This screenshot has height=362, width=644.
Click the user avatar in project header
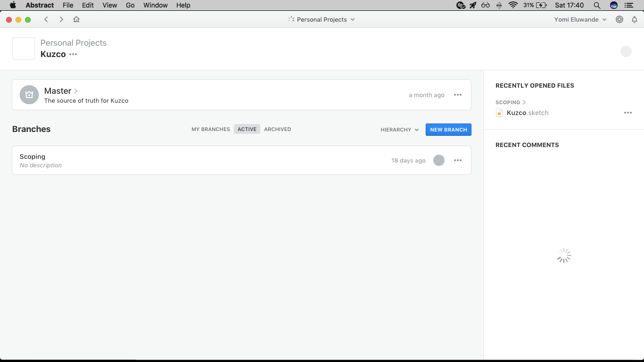(x=626, y=51)
